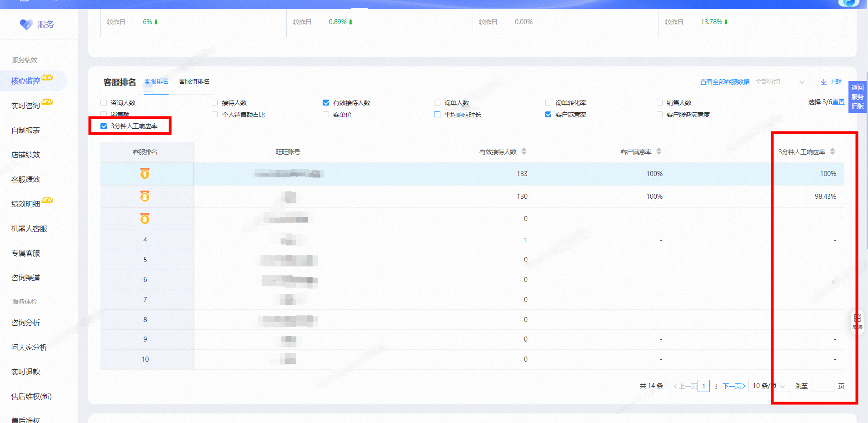Click NEW badge beside 核心监控
This screenshot has height=423, width=868.
[47, 77]
